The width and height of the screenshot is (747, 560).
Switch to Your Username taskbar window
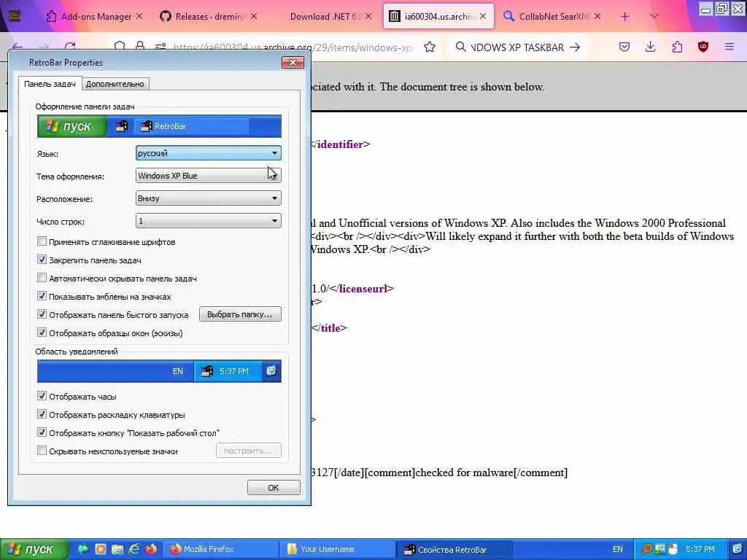click(x=337, y=550)
